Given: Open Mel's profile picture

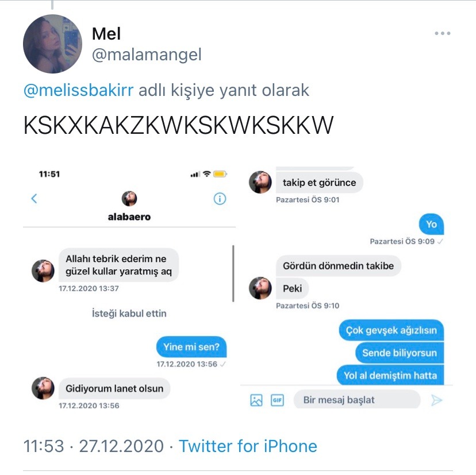Looking at the screenshot, I should 52,44.
